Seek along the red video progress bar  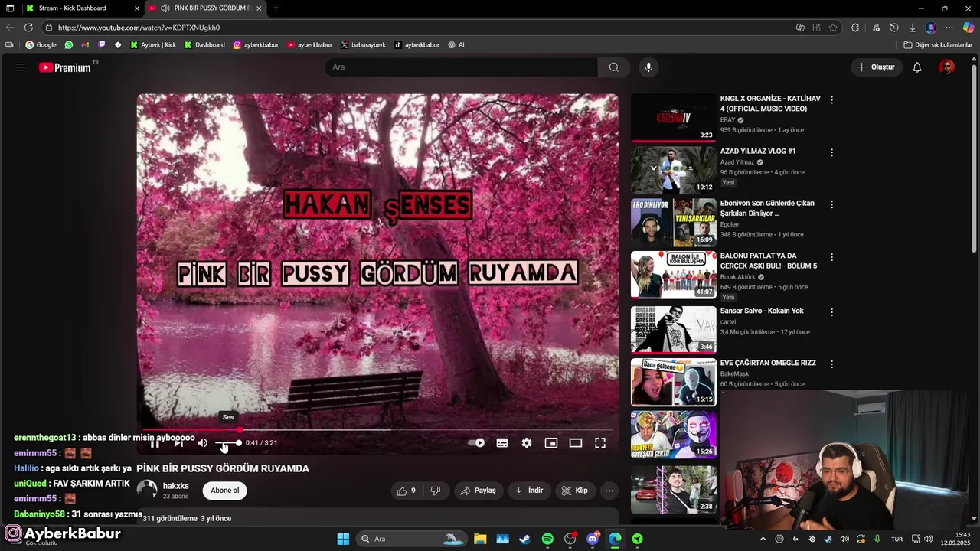pos(377,430)
